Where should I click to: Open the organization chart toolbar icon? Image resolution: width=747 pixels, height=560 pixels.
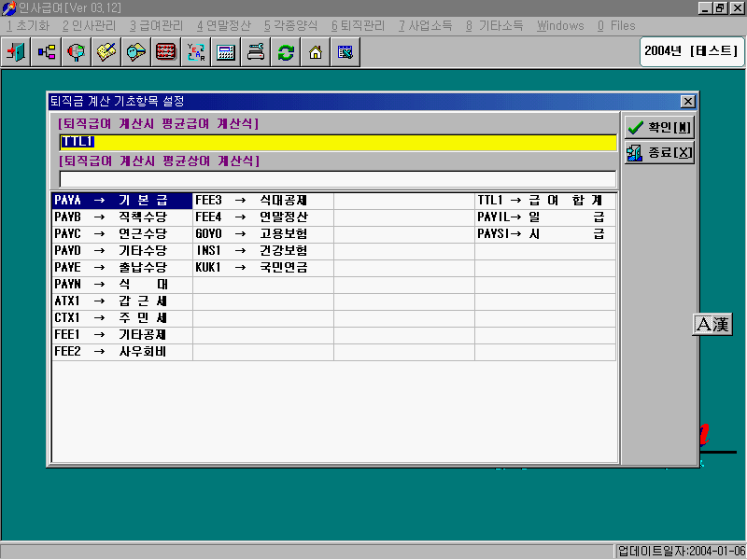(x=46, y=52)
